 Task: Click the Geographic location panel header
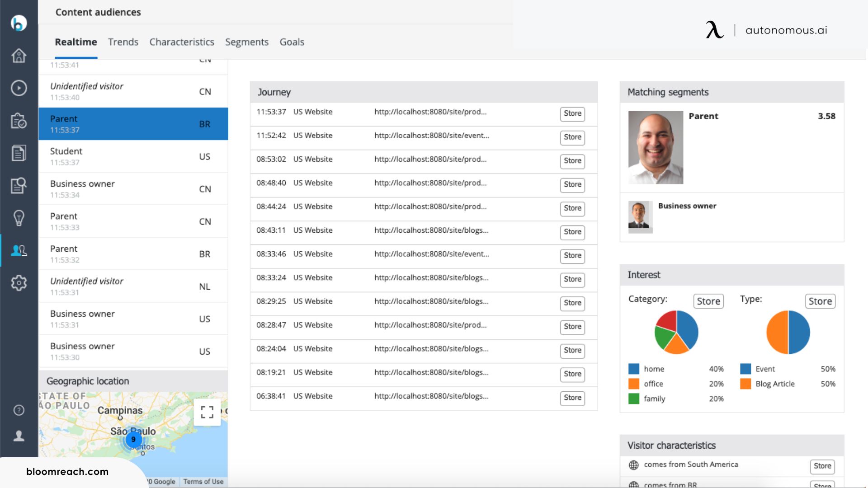133,381
